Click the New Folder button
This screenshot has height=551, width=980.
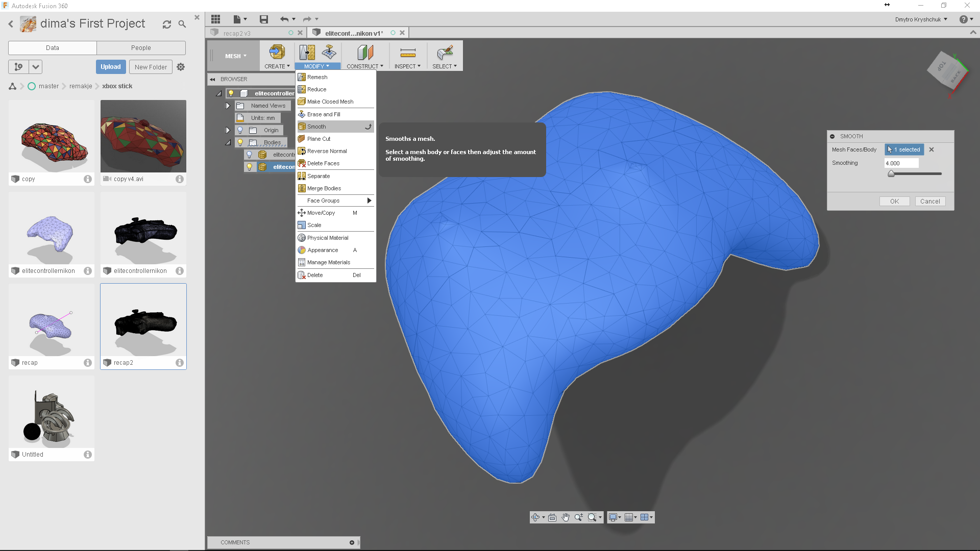tap(151, 67)
